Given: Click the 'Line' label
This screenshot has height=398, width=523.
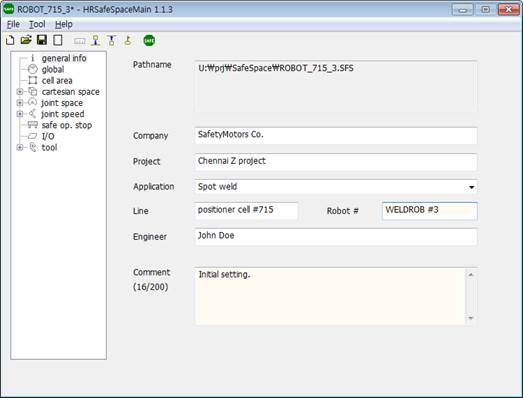Looking at the screenshot, I should [140, 211].
